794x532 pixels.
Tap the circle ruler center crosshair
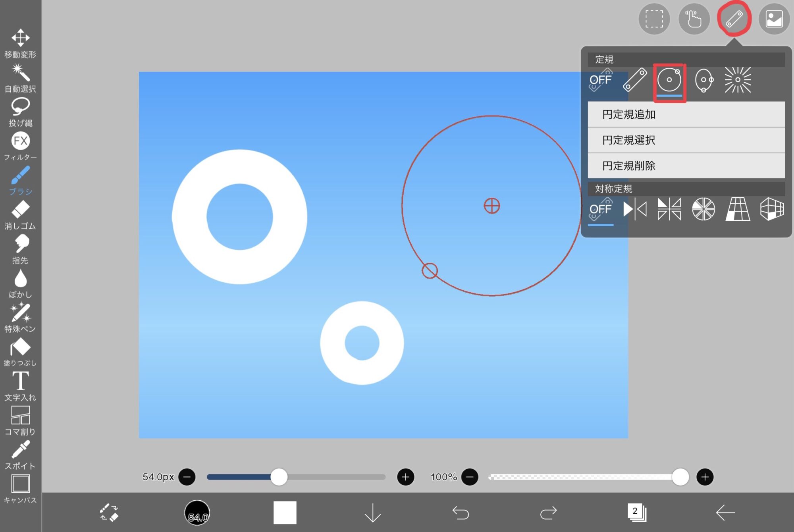pyautogui.click(x=492, y=206)
